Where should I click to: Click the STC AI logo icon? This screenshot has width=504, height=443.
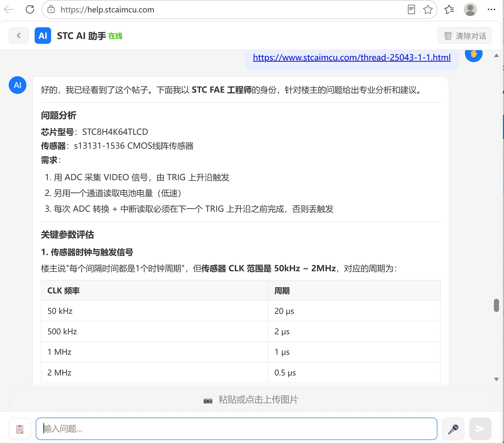click(x=43, y=36)
